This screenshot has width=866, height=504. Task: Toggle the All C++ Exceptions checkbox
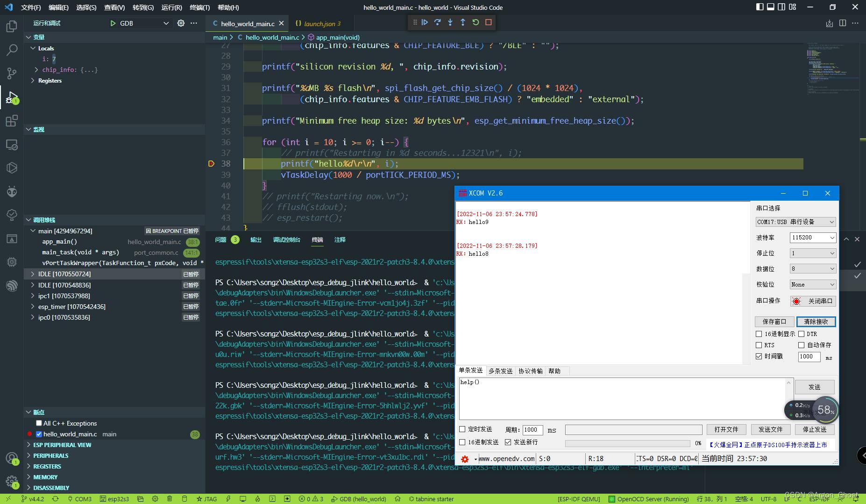pos(39,423)
